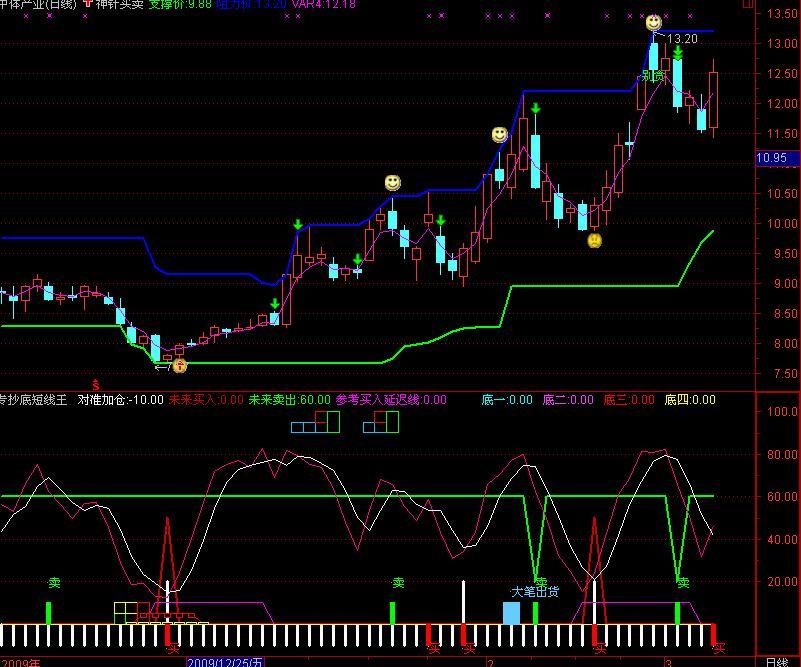
Task: Click the 日线 period label at bottom right
Action: [x=775, y=661]
